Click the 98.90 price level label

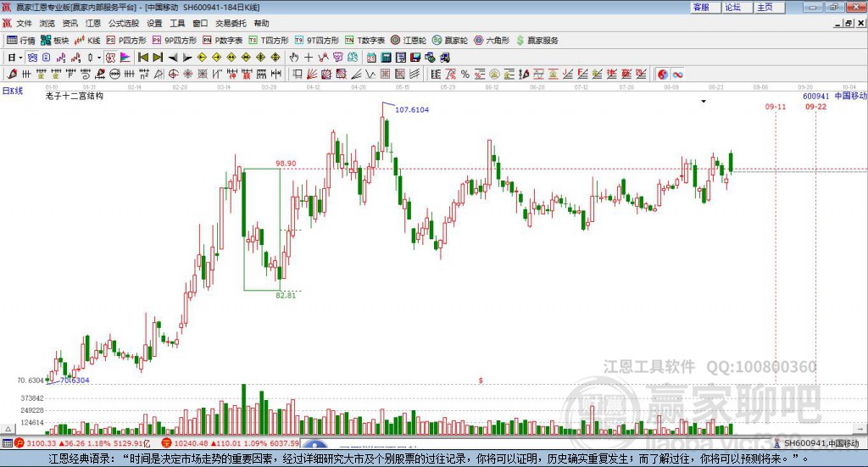[286, 164]
